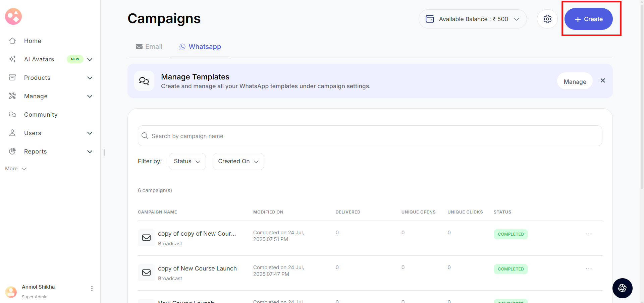Open the Community section

(41, 115)
